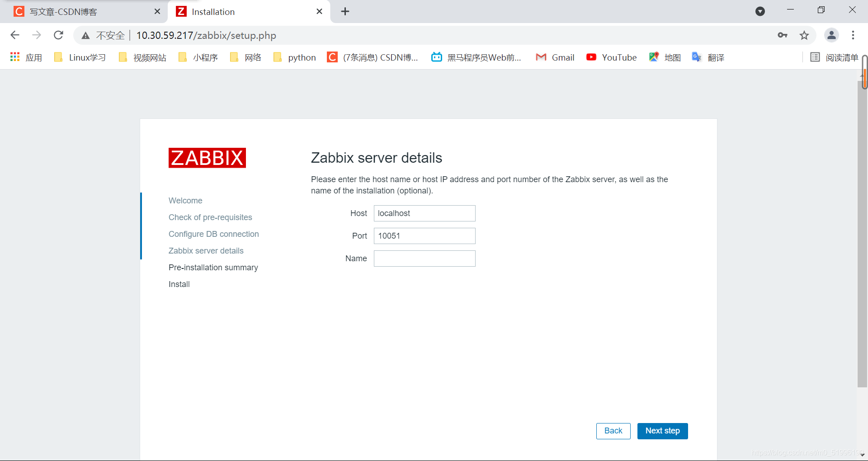
Task: Select Check of pre-requisites step
Action: point(210,217)
